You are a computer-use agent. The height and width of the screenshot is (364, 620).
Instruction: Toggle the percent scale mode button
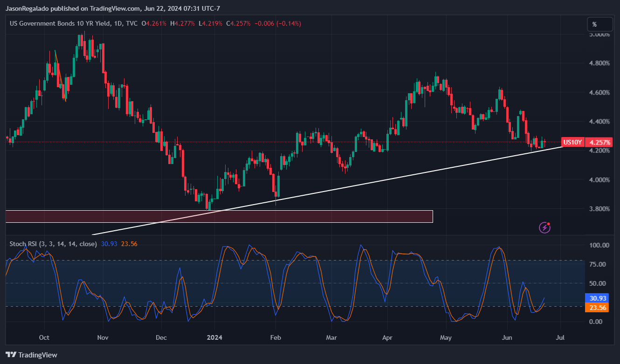pos(600,24)
